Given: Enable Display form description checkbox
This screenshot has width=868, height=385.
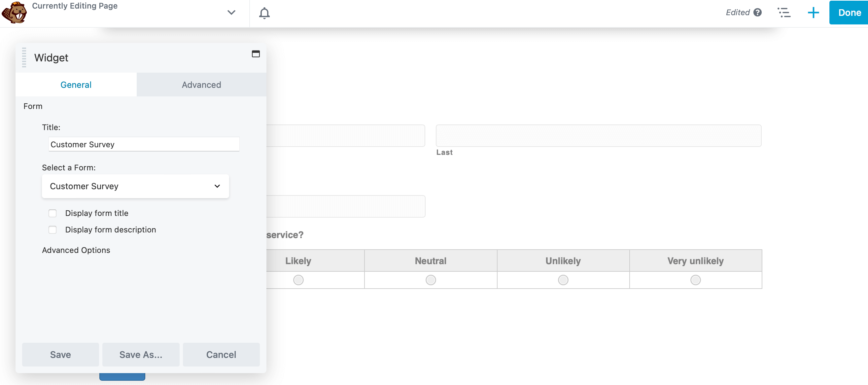Looking at the screenshot, I should (x=52, y=229).
